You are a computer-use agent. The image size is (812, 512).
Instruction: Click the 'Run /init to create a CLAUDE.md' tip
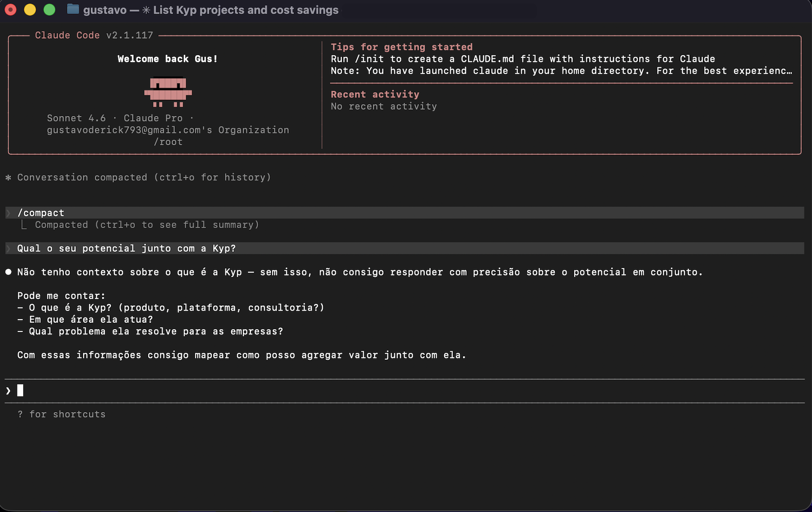click(523, 59)
